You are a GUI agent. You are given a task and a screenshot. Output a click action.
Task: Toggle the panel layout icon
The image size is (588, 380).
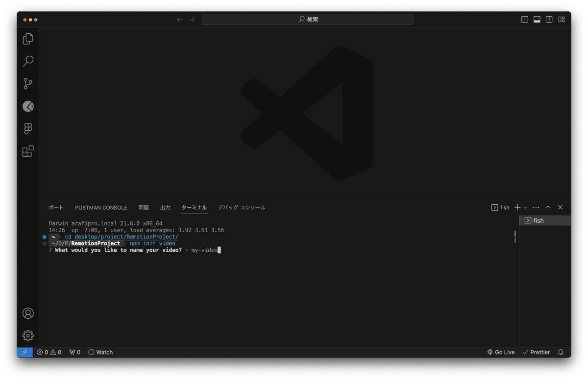tap(537, 20)
